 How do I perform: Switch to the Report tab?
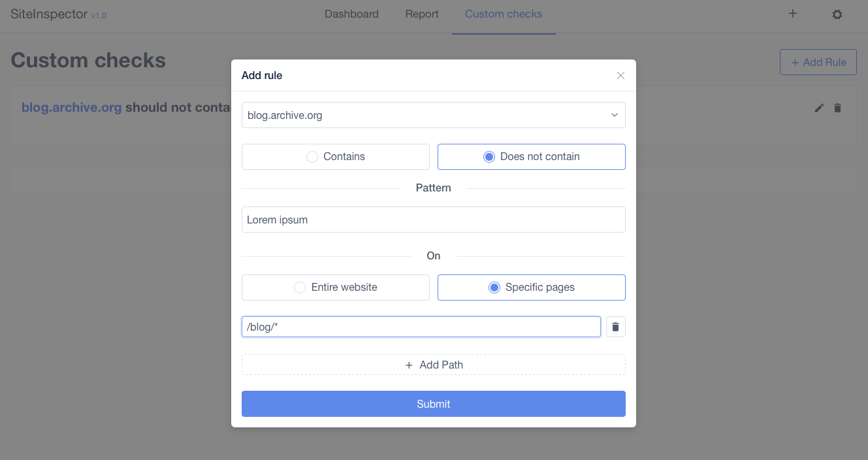421,14
